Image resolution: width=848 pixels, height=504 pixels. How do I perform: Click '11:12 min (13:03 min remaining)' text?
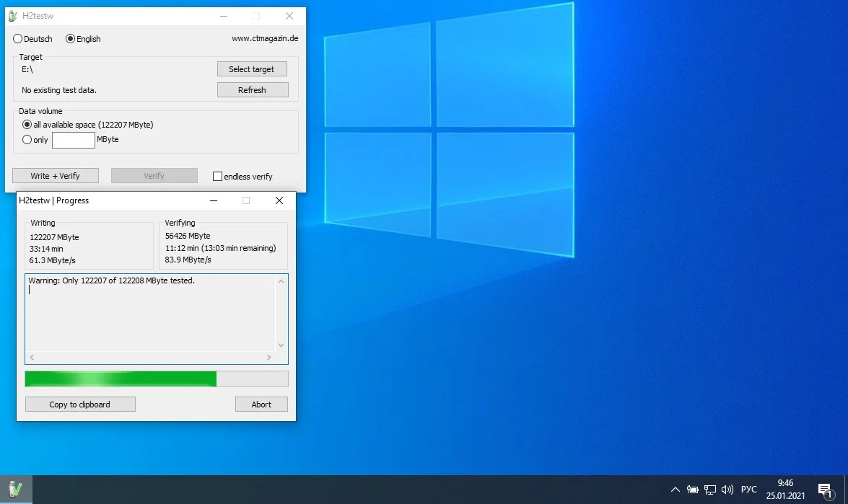tap(221, 248)
